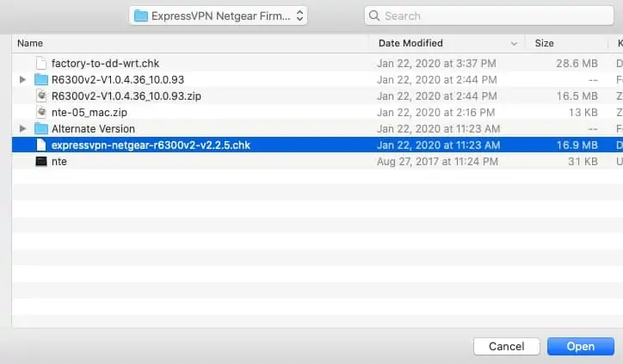This screenshot has height=364, width=623.
Task: Click the expressvpn-netgear-r6300v2-v2.2.5.chk file icon
Action: click(41, 145)
